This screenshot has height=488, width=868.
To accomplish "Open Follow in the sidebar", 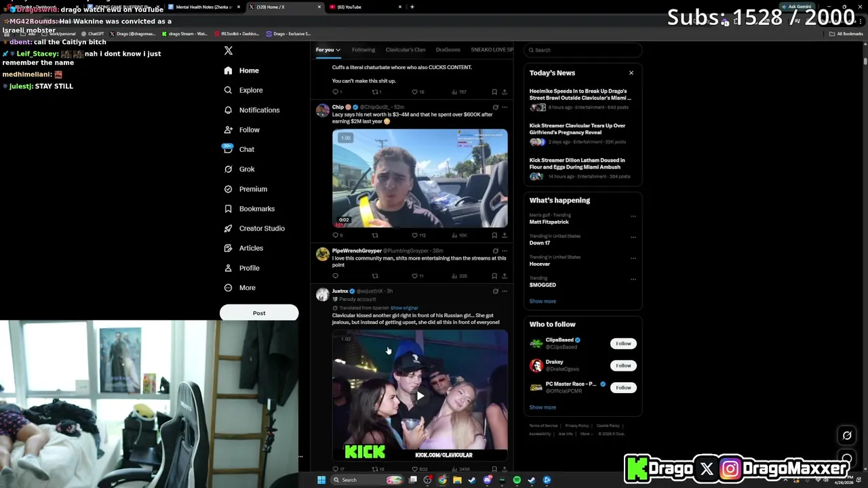I will pos(242,129).
